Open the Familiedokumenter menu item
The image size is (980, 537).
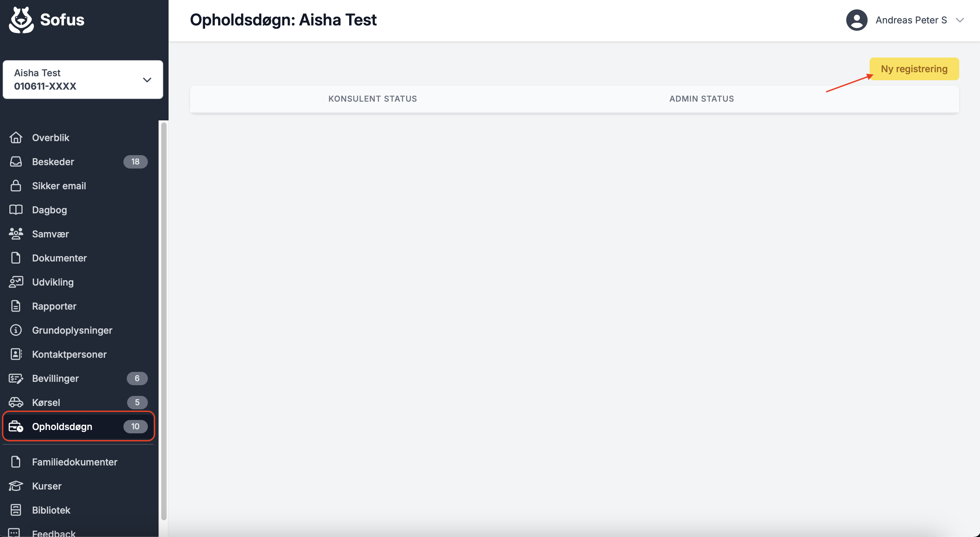click(75, 462)
